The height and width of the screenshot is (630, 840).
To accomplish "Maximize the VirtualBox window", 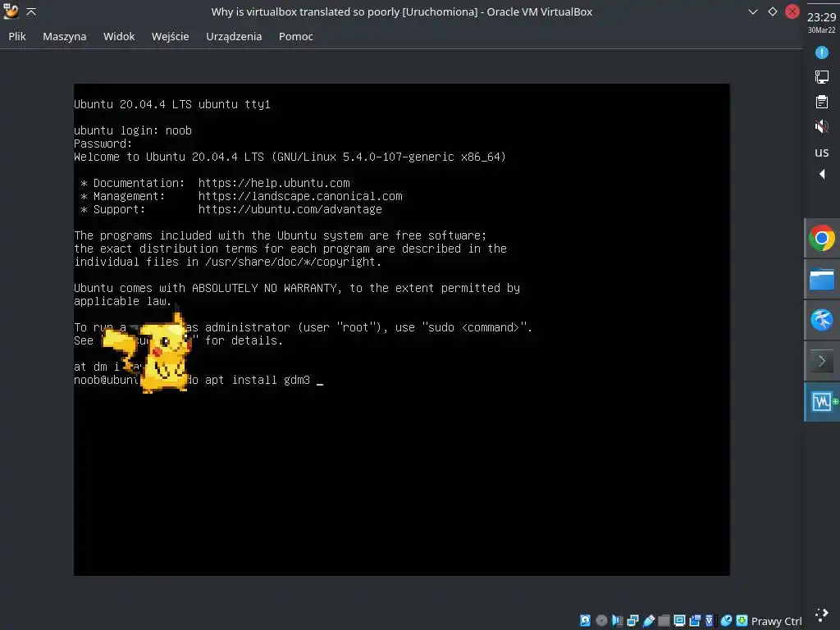I will coord(773,11).
